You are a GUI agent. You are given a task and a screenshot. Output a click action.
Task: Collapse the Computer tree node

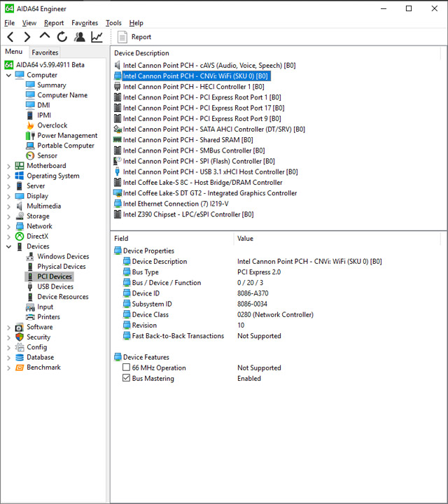[8, 75]
